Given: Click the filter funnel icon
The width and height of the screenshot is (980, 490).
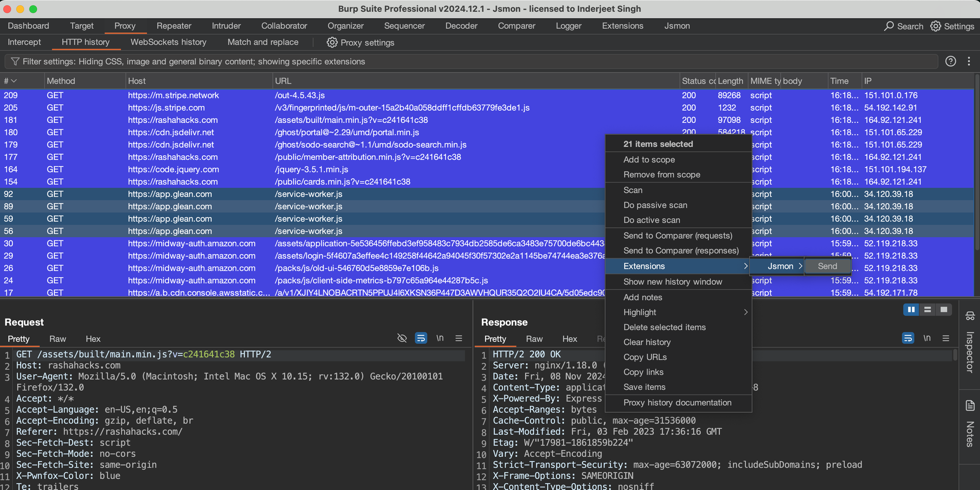Looking at the screenshot, I should 15,61.
